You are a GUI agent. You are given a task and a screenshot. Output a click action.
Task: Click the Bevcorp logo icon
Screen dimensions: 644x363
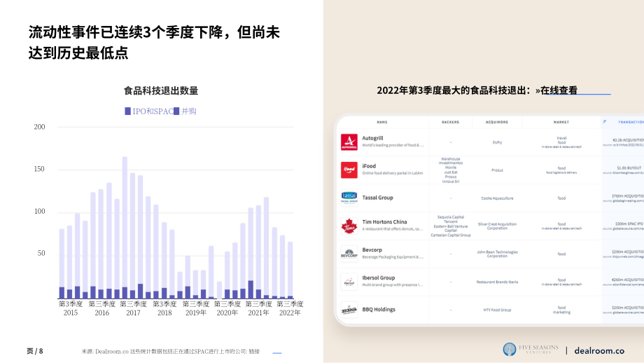pyautogui.click(x=349, y=254)
